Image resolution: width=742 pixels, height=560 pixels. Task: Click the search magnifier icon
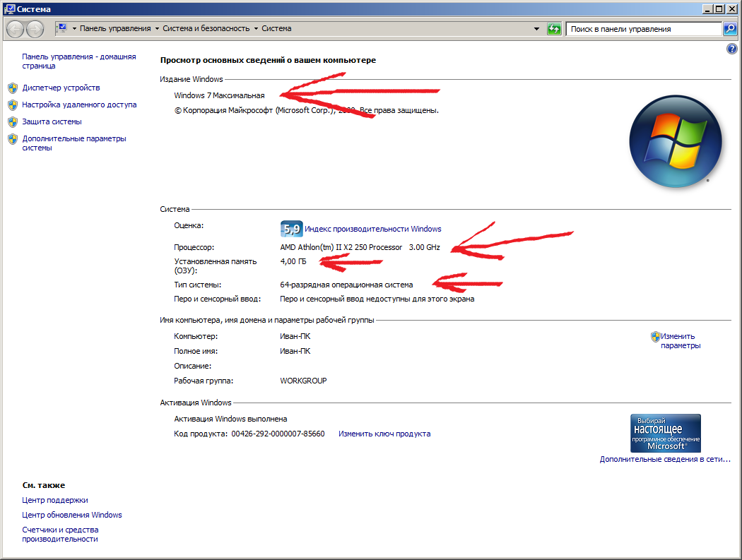[x=730, y=29]
